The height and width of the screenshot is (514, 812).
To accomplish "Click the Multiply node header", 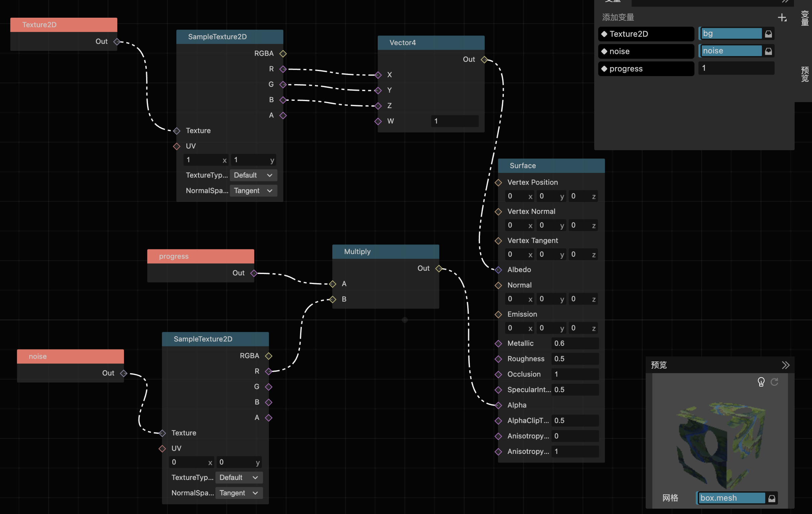I will coord(385,252).
